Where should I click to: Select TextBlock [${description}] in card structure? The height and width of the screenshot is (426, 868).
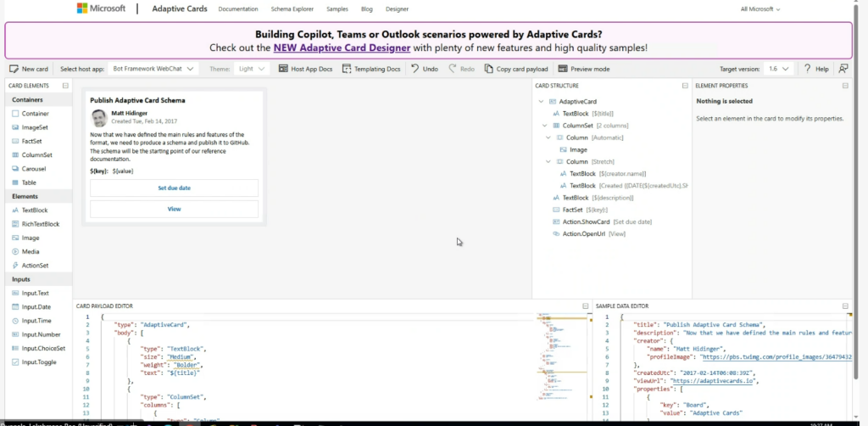[593, 199]
